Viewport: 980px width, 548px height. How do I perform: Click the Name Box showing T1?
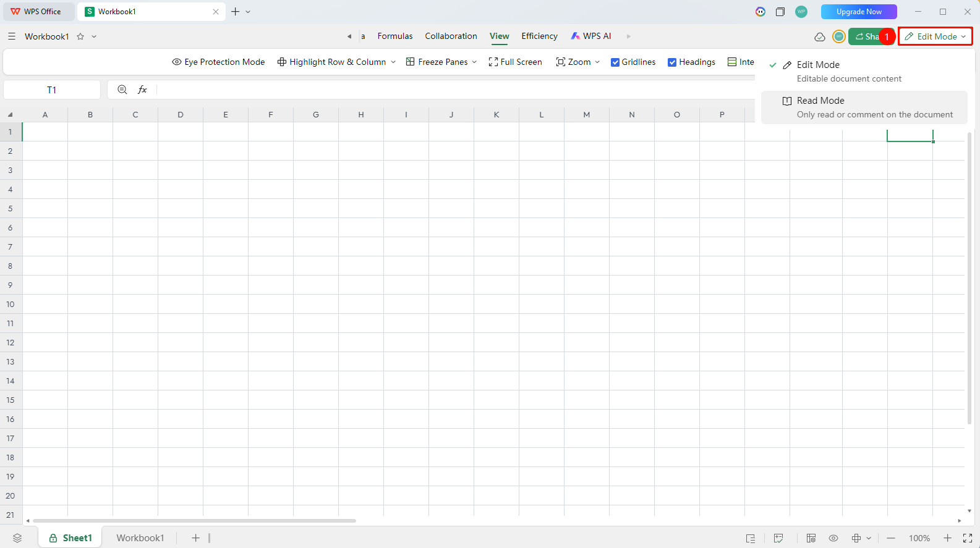click(52, 90)
